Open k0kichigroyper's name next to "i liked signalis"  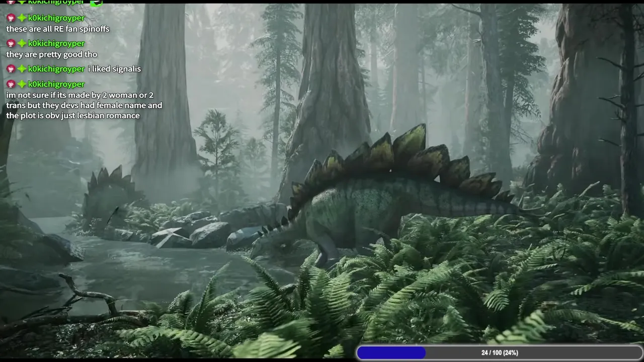click(x=56, y=69)
